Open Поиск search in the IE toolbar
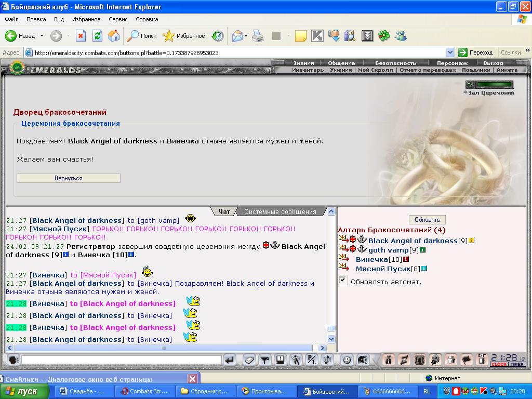 pos(142,36)
